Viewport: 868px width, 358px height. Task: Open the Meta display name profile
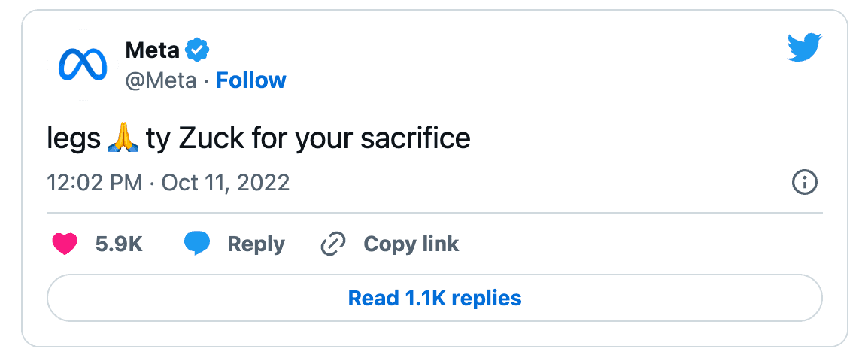(152, 50)
